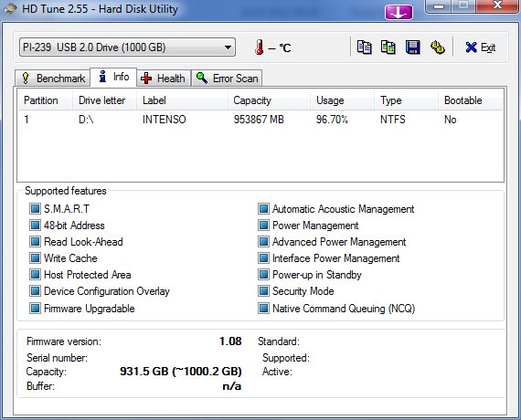Switch to the Benchmark tab
This screenshot has height=420, width=521.
[x=53, y=79]
